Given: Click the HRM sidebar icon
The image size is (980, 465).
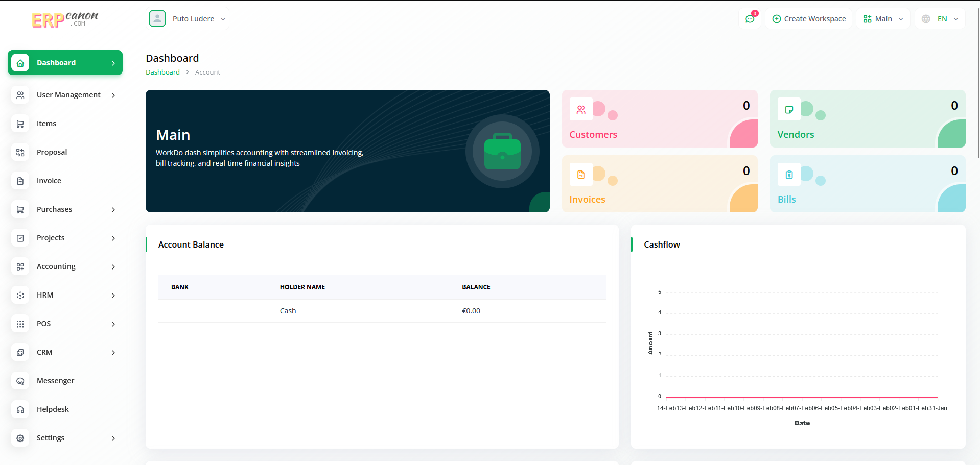Looking at the screenshot, I should coord(20,295).
